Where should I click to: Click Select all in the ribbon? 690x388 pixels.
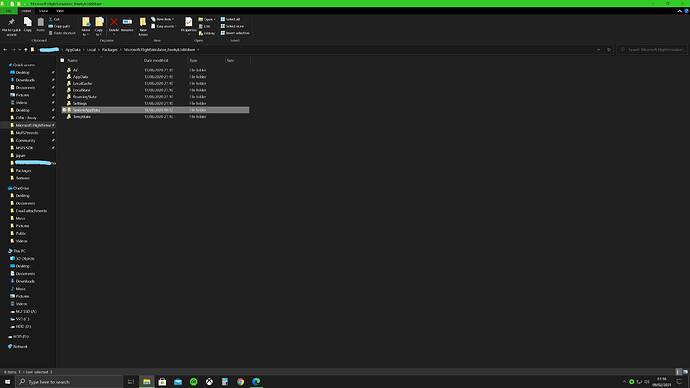pos(230,19)
